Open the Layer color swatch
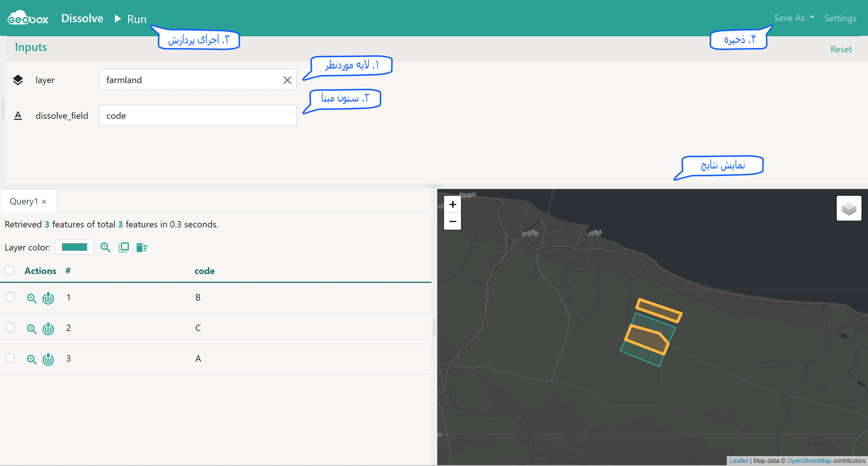This screenshot has width=868, height=466. pos(75,247)
